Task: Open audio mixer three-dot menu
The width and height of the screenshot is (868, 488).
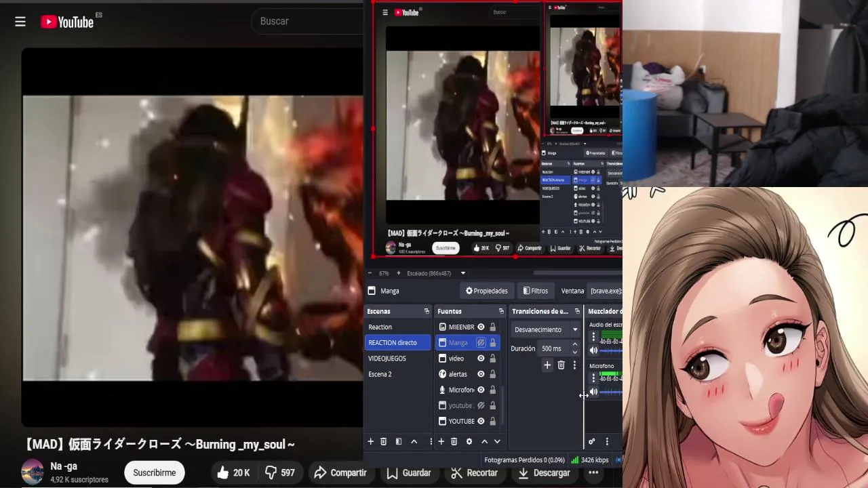Action: coord(607,441)
